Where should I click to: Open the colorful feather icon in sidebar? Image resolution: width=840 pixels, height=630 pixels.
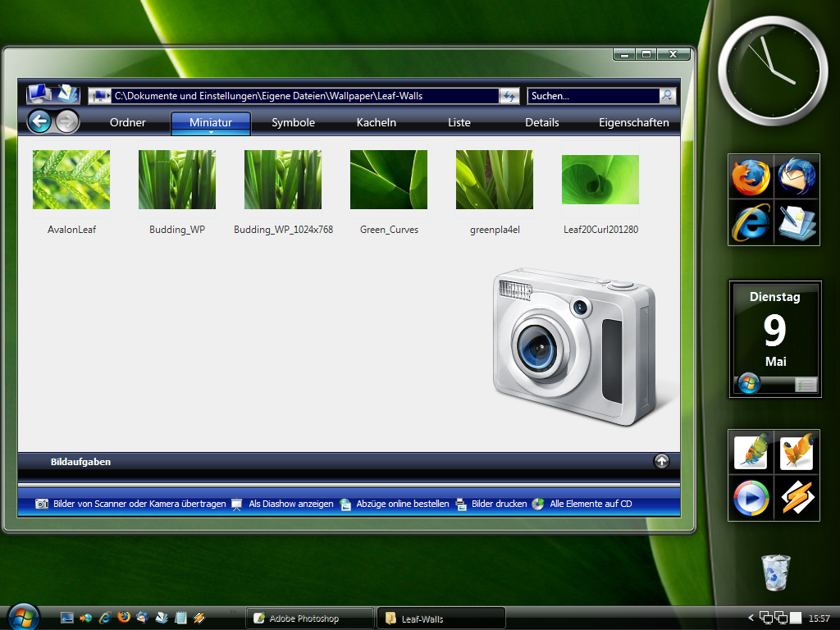pos(751,452)
